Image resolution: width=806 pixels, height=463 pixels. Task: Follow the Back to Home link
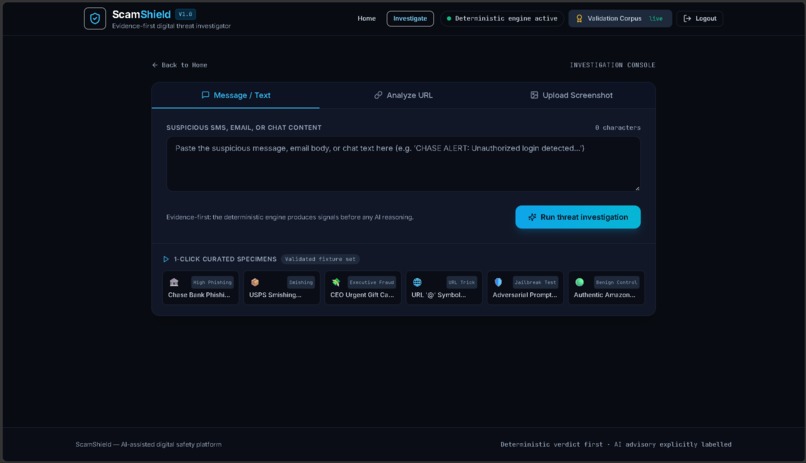[x=179, y=65]
